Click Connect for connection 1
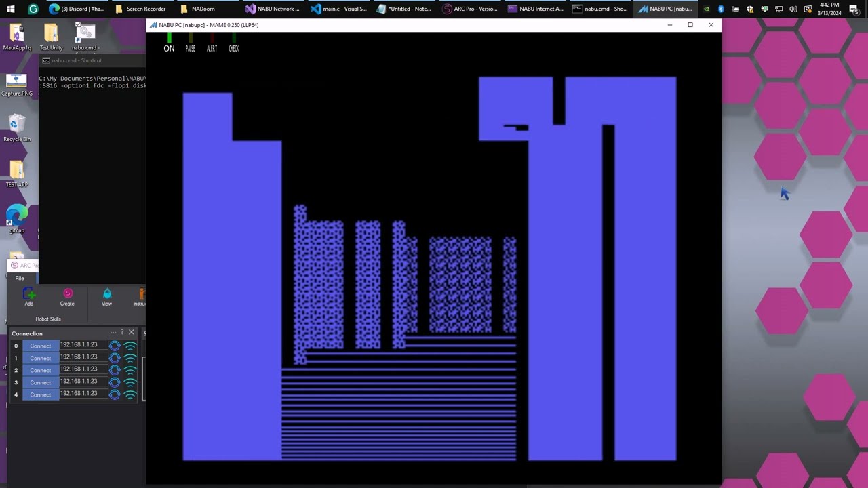Viewport: 868px width, 488px height. pos(41,358)
